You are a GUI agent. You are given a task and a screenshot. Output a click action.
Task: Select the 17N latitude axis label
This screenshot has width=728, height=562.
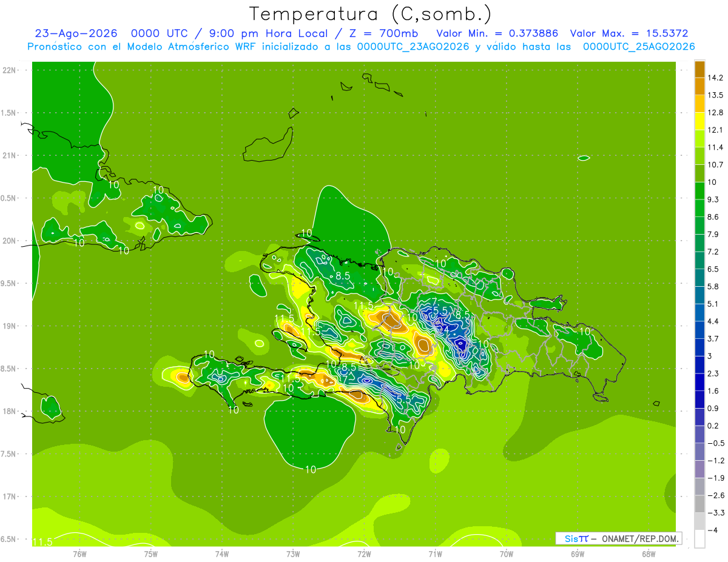pos(8,497)
